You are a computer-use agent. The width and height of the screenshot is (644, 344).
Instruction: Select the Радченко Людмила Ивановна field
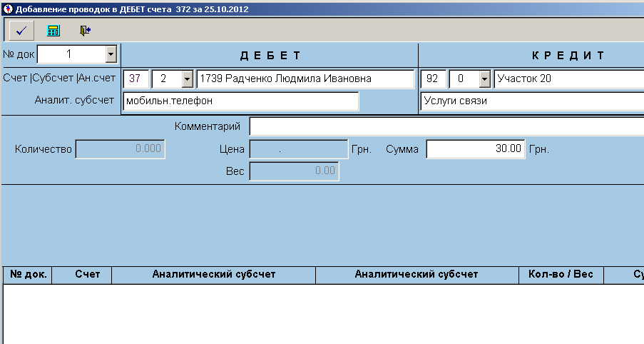click(305, 79)
